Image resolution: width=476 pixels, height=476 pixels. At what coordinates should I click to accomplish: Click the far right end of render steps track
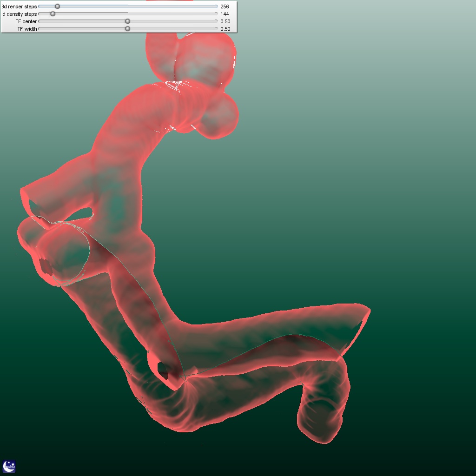point(216,7)
